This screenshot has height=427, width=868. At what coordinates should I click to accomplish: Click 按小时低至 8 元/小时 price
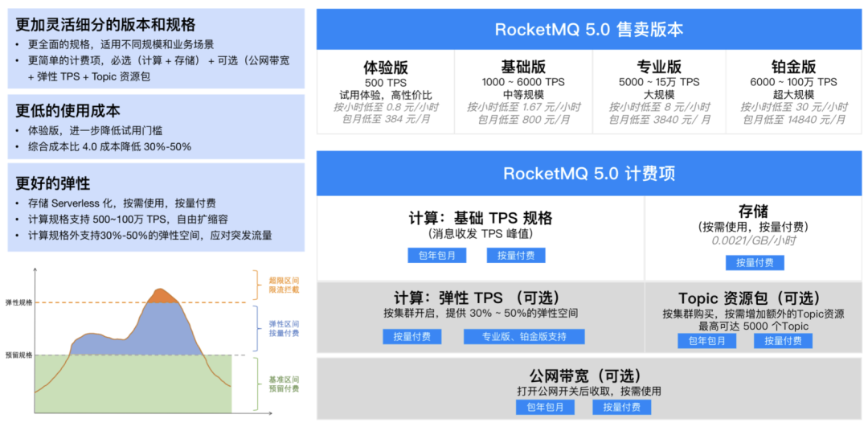659,107
